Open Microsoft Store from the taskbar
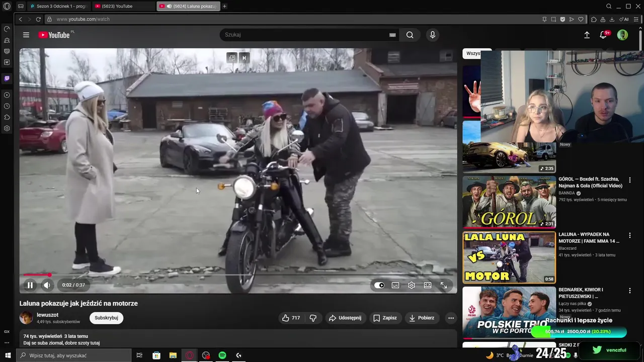The height and width of the screenshot is (362, 644). (156, 355)
